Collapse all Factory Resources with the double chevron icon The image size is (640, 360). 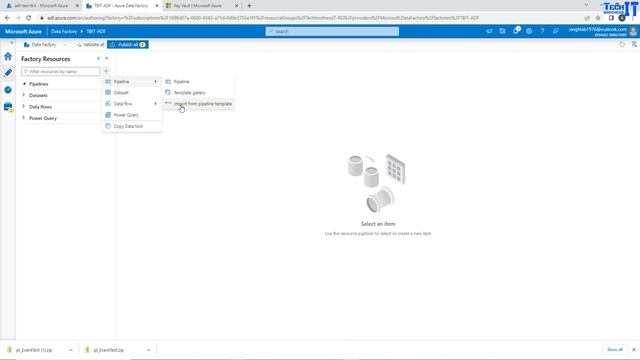98,59
